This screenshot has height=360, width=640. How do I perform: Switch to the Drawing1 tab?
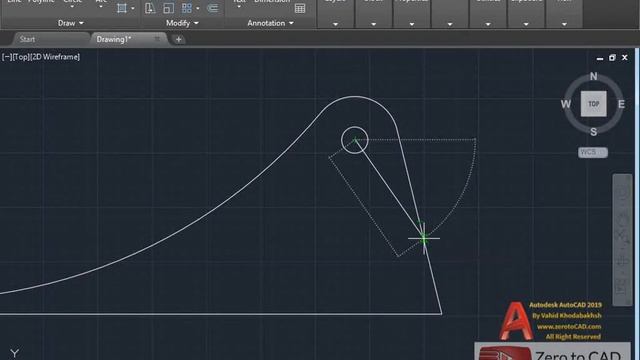pos(113,39)
